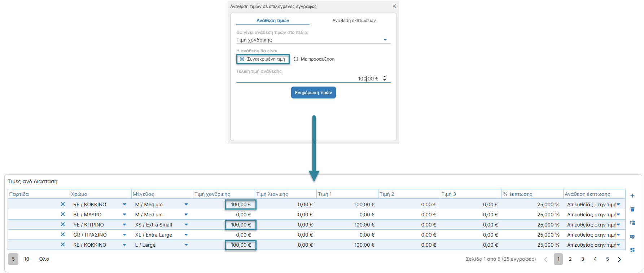Open size dropdown for XL / Extra Large

(x=186, y=235)
